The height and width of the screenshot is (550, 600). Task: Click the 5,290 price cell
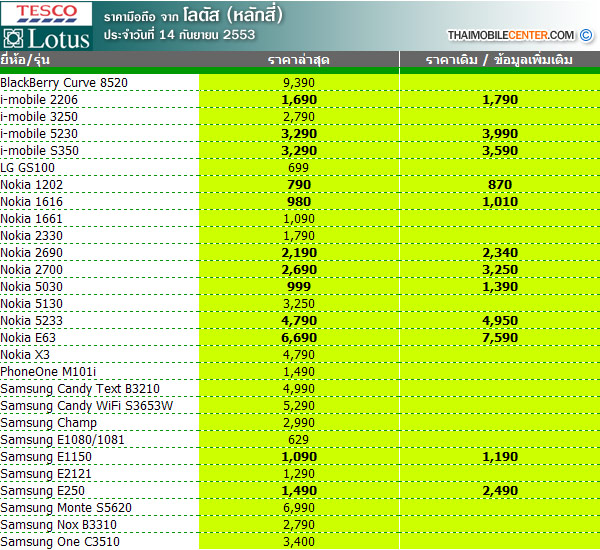coord(299,406)
